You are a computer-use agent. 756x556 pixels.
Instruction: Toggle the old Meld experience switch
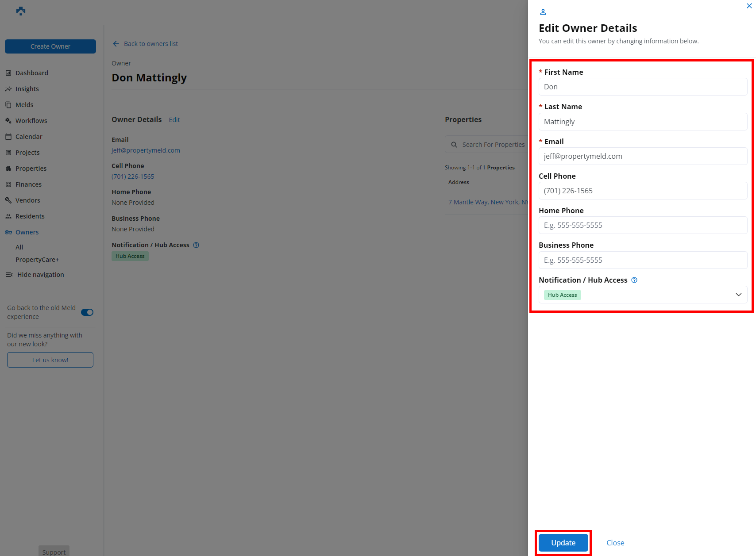coord(87,312)
